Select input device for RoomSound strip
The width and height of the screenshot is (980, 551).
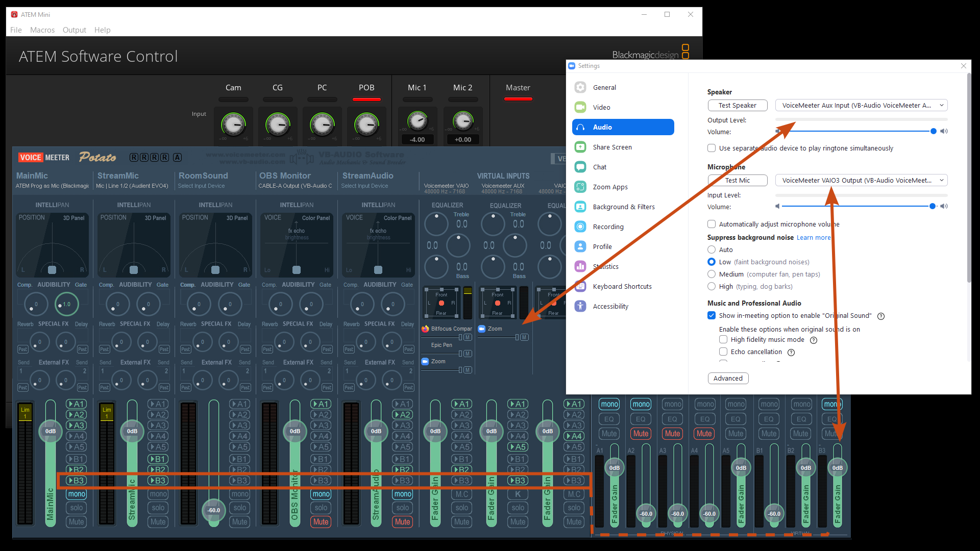pos(201,186)
